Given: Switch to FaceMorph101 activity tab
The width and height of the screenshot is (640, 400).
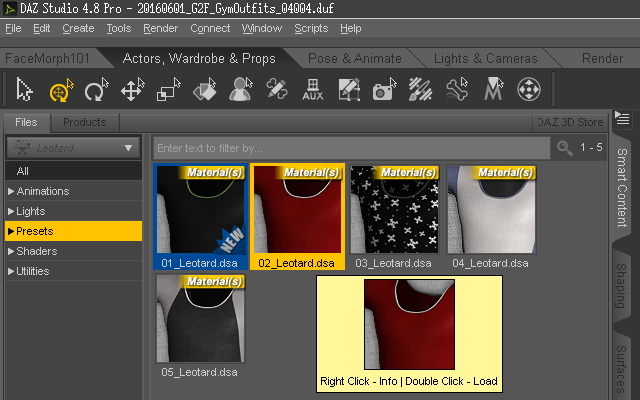Looking at the screenshot, I should point(47,58).
